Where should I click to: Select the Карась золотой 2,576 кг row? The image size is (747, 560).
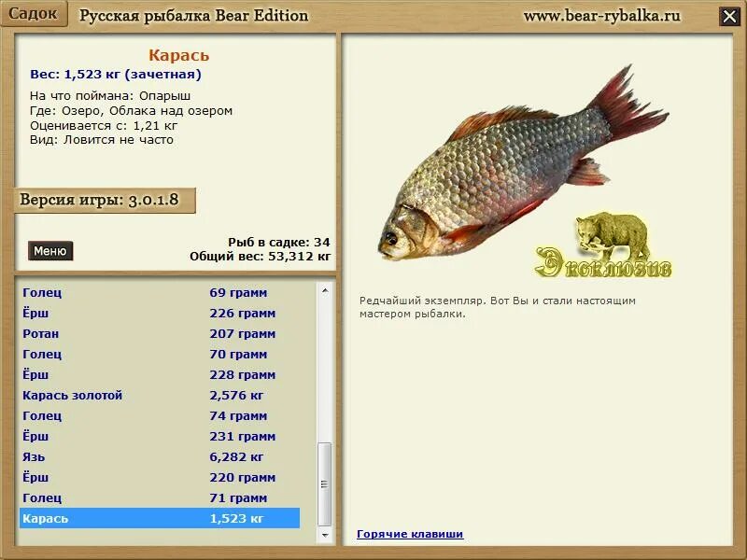pos(160,395)
